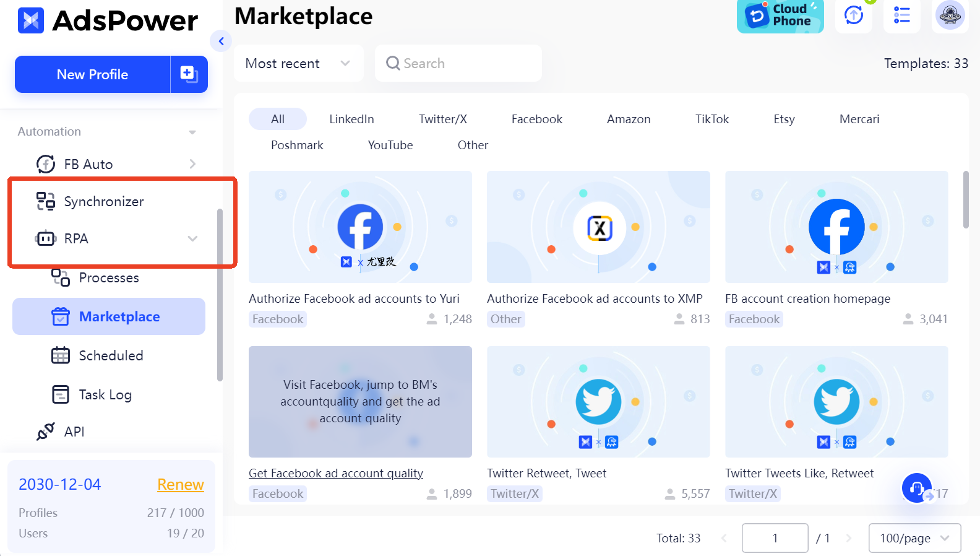The image size is (980, 556).
Task: Click the Total: 33 pagination text
Action: click(678, 538)
